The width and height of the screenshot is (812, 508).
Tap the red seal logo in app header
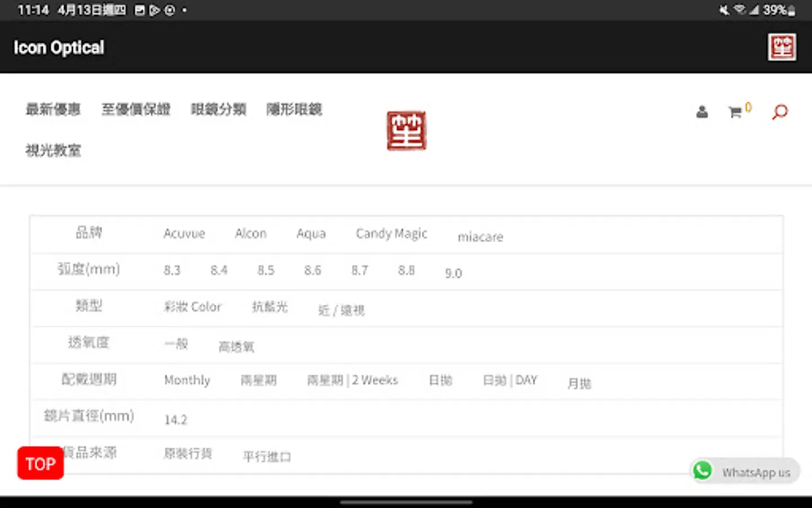tap(782, 47)
